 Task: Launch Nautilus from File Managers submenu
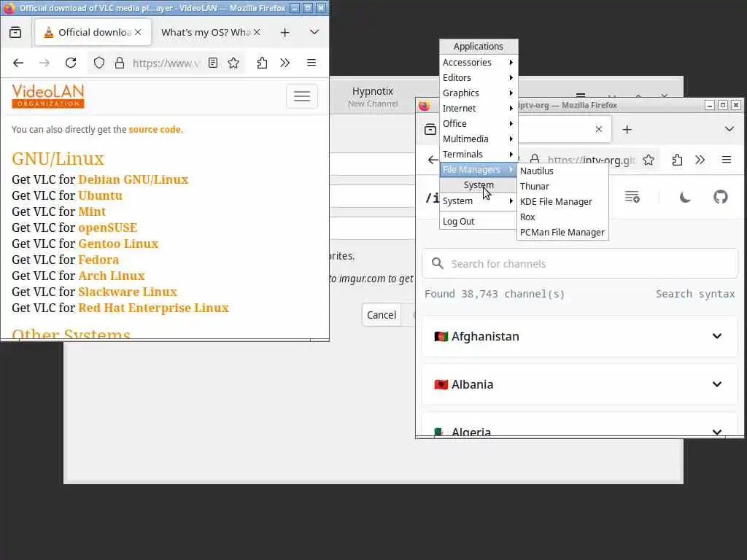(x=562, y=171)
